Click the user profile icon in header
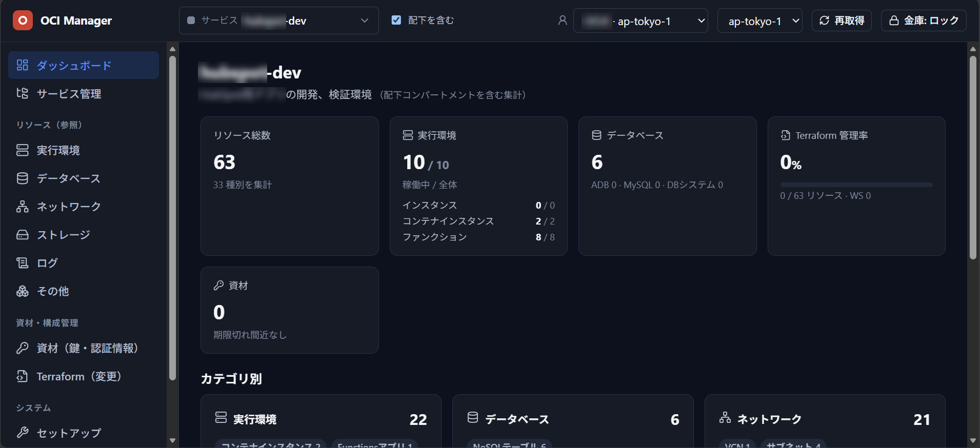The image size is (980, 448). coord(563,21)
